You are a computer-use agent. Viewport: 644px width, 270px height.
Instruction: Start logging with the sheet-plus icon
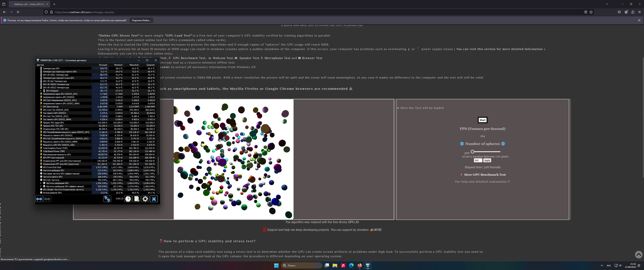[136, 199]
